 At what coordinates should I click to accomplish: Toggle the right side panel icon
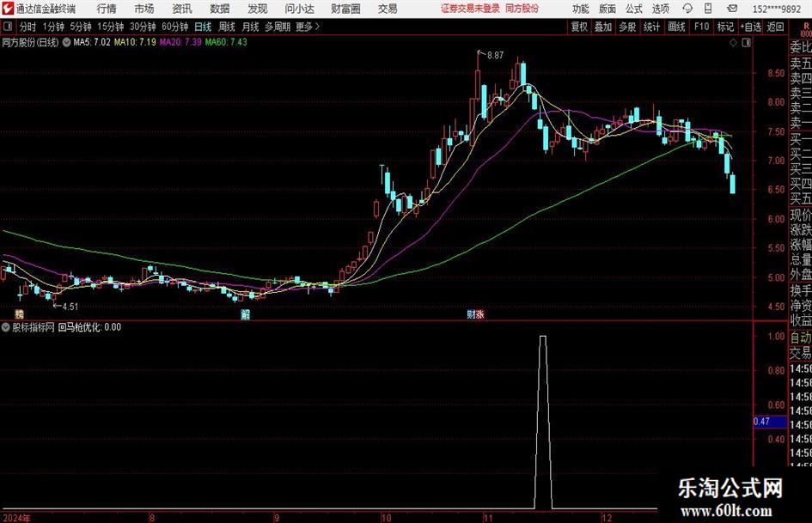coord(746,43)
